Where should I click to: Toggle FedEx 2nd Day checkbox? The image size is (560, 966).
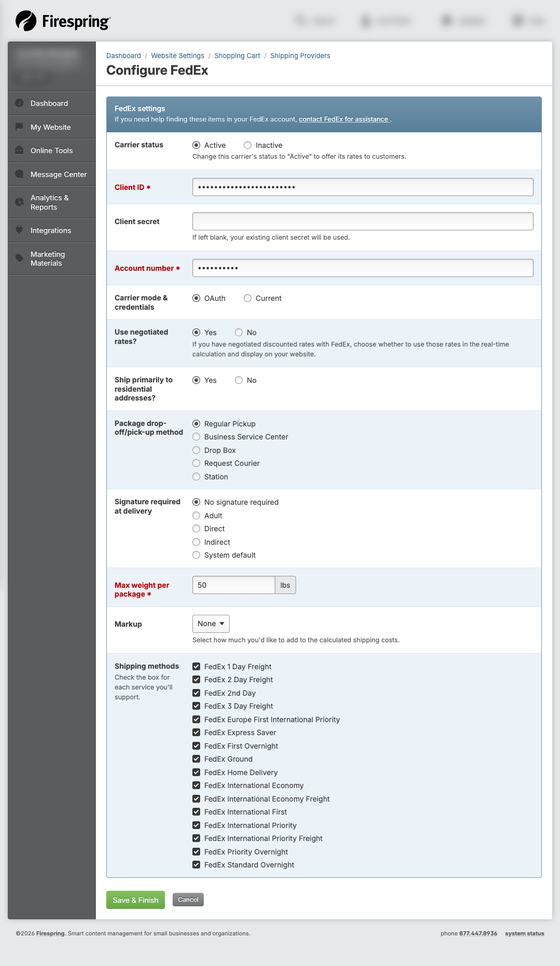coord(196,693)
